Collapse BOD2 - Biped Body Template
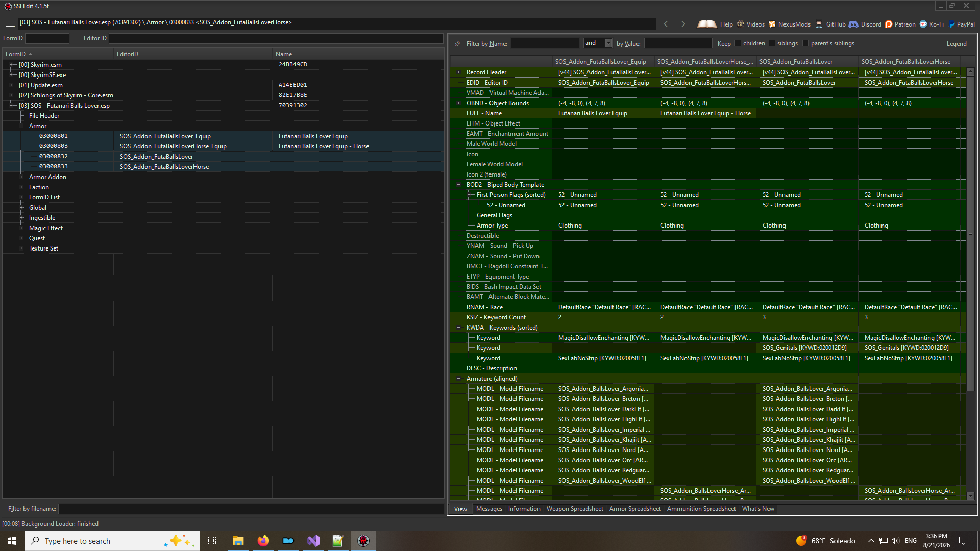 pos(459,185)
